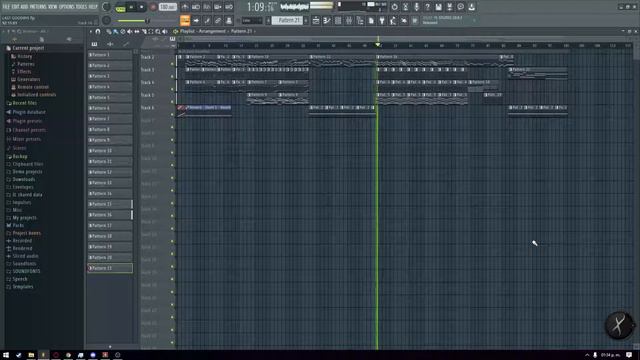Image resolution: width=640 pixels, height=360 pixels.
Task: Click the playhead marker on timeline
Action: 378,44
